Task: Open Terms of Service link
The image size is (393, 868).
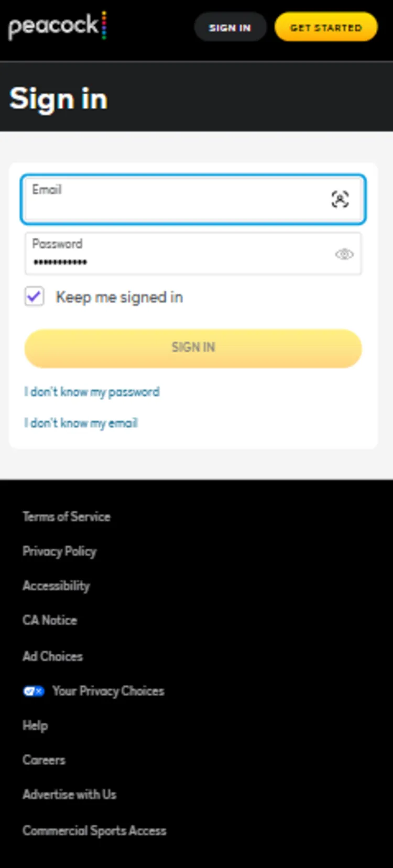Action: point(67,517)
